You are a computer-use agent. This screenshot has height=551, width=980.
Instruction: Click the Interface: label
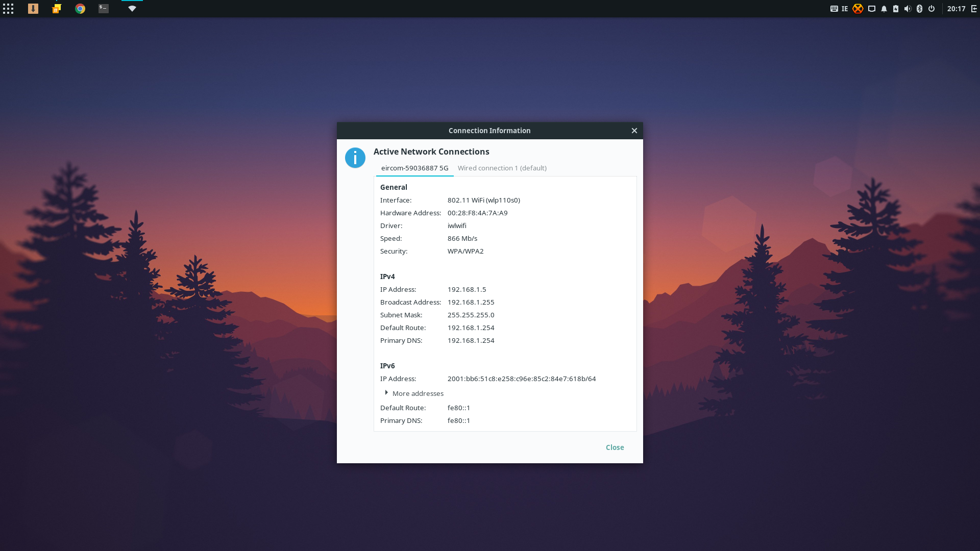click(396, 200)
